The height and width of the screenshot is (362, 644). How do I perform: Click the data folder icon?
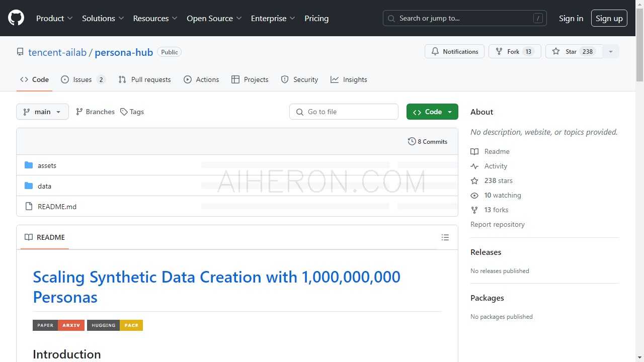pos(29,186)
